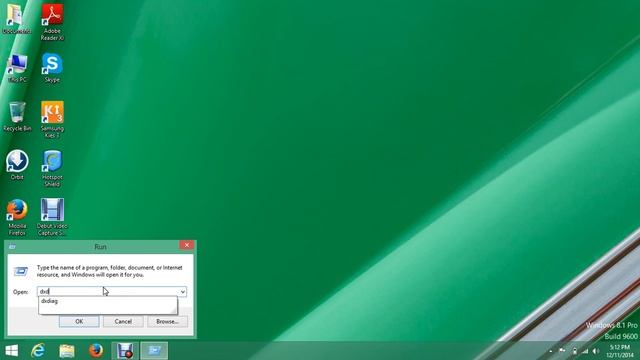640x360 pixels.
Task: Launch Skype from the desktop
Action: pyautogui.click(x=52, y=68)
